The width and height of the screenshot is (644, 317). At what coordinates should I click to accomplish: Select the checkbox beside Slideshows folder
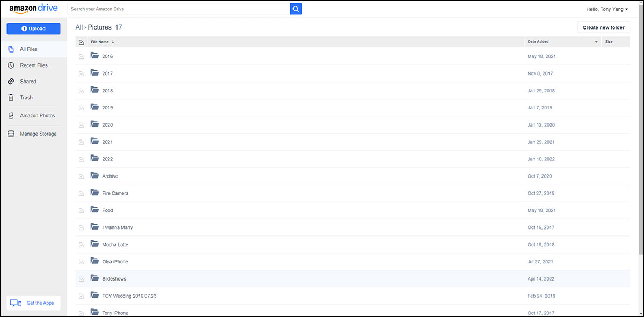tap(82, 279)
